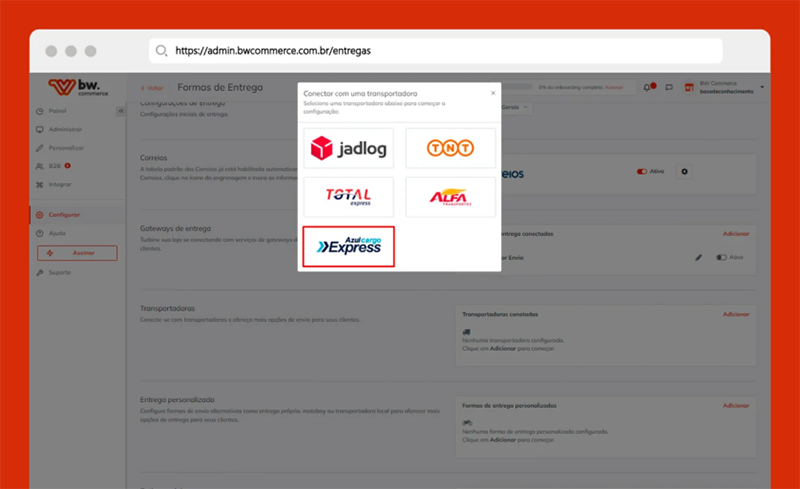Click the Gateways de entrega section heading
The height and width of the screenshot is (489, 800).
click(x=176, y=229)
